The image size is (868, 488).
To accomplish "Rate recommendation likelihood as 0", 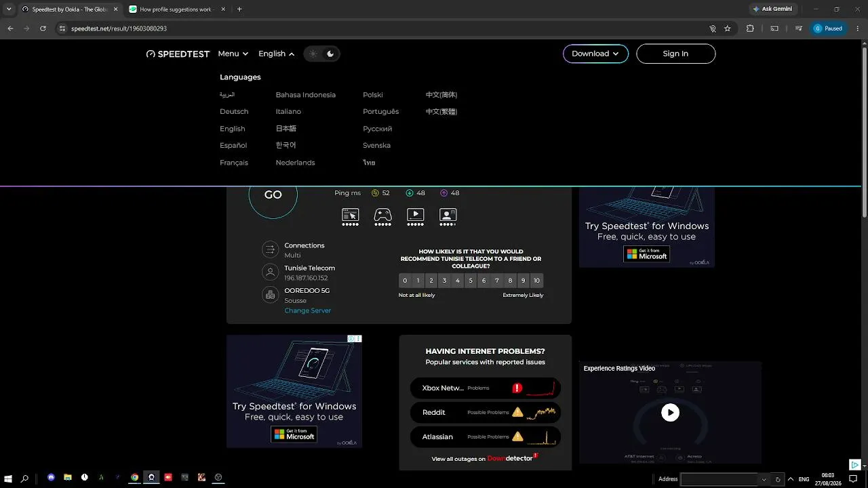I will [405, 281].
